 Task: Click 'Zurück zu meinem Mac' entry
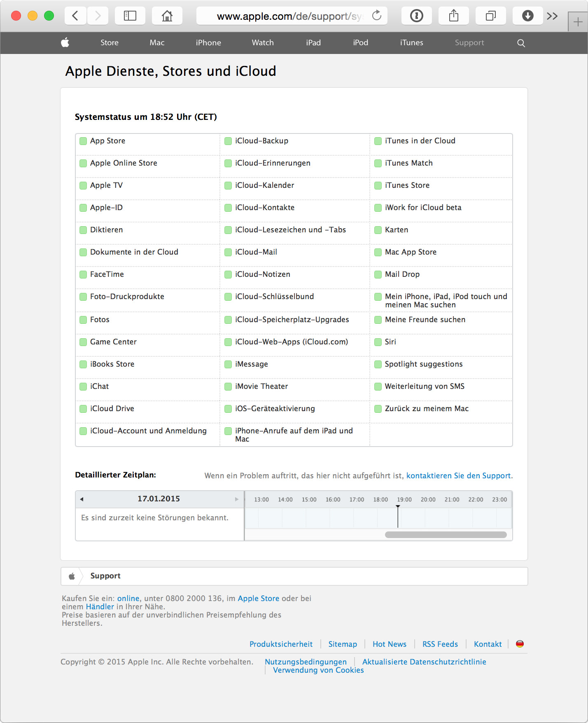(427, 409)
